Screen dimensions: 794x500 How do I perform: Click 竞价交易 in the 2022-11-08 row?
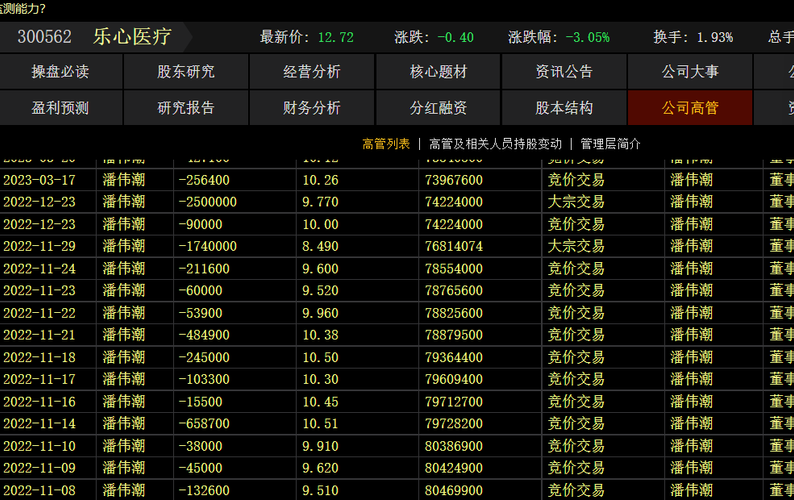[x=576, y=490]
